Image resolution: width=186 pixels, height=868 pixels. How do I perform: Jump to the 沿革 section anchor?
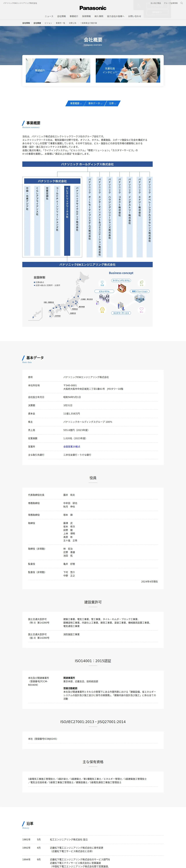tap(113, 103)
